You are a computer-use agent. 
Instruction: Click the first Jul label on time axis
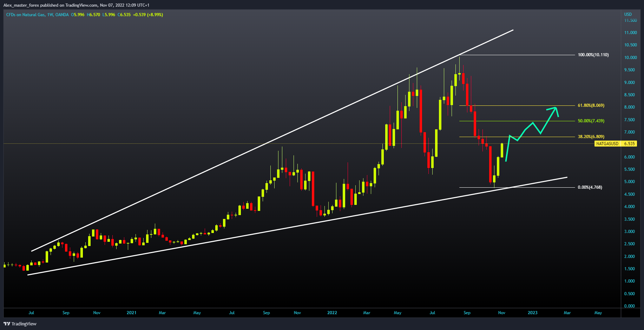[31, 313]
